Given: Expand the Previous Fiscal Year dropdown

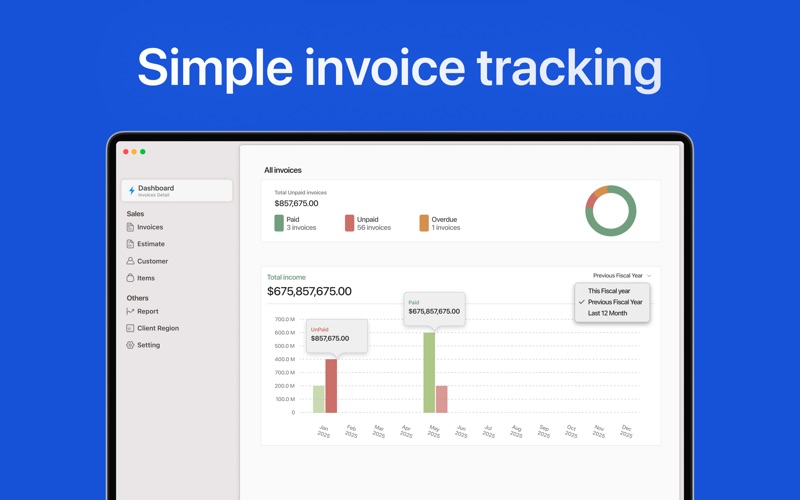Looking at the screenshot, I should point(622,276).
